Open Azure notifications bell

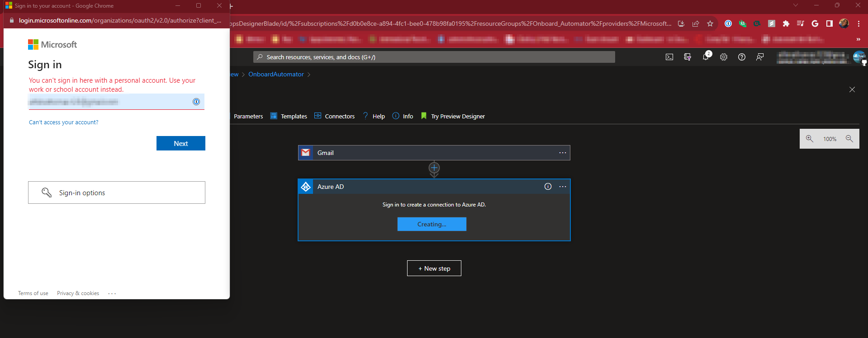706,57
